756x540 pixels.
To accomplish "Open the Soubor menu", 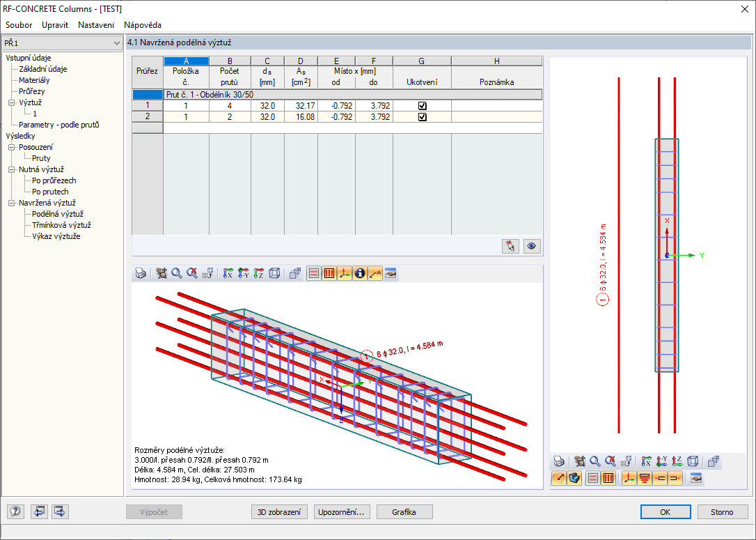I will point(19,25).
